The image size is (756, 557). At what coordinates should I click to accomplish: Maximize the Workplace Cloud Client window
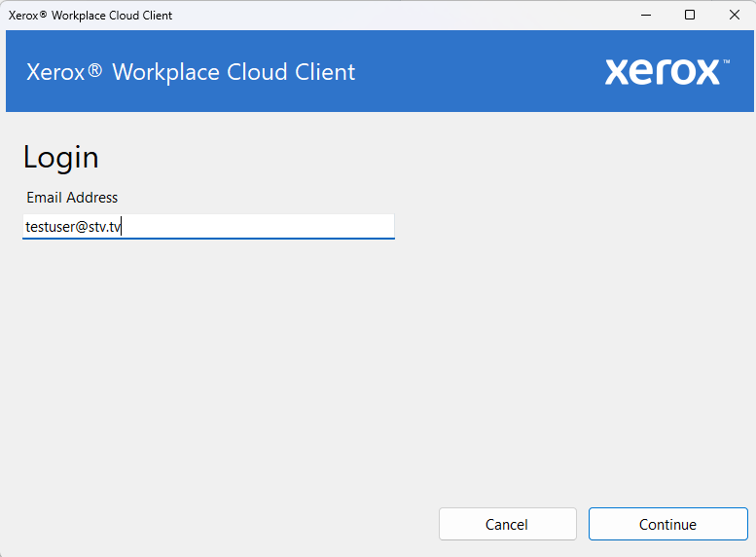[690, 15]
